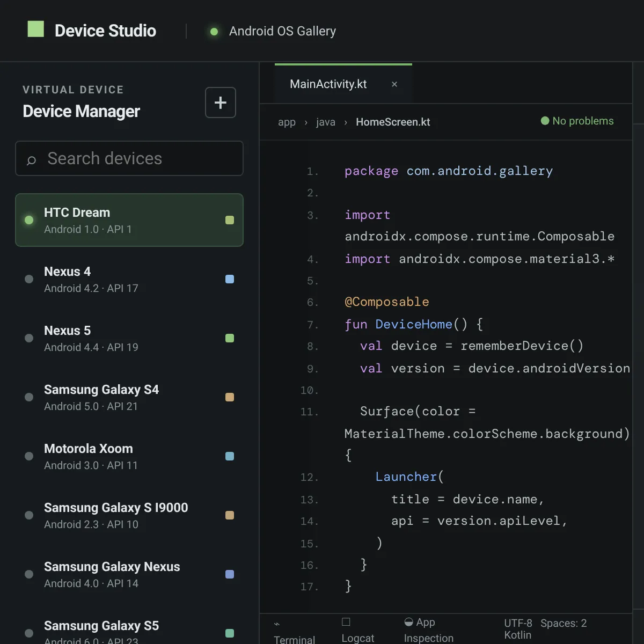
Task: Select the Nexus 5 device entry
Action: (129, 338)
